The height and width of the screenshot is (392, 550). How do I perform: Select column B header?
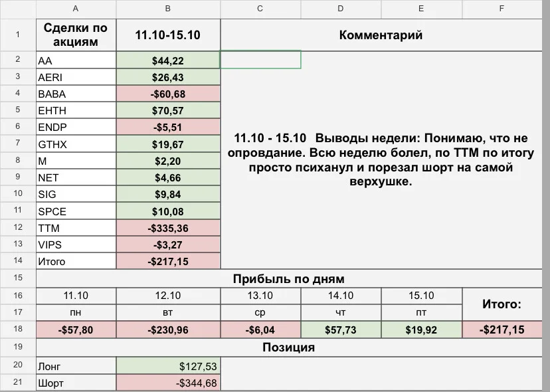[x=168, y=9]
